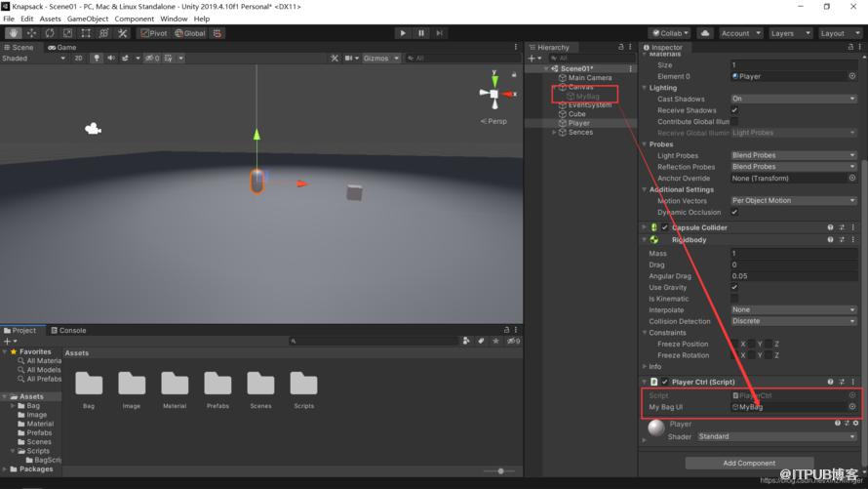Open the Component menu
868x489 pixels.
pyautogui.click(x=134, y=19)
